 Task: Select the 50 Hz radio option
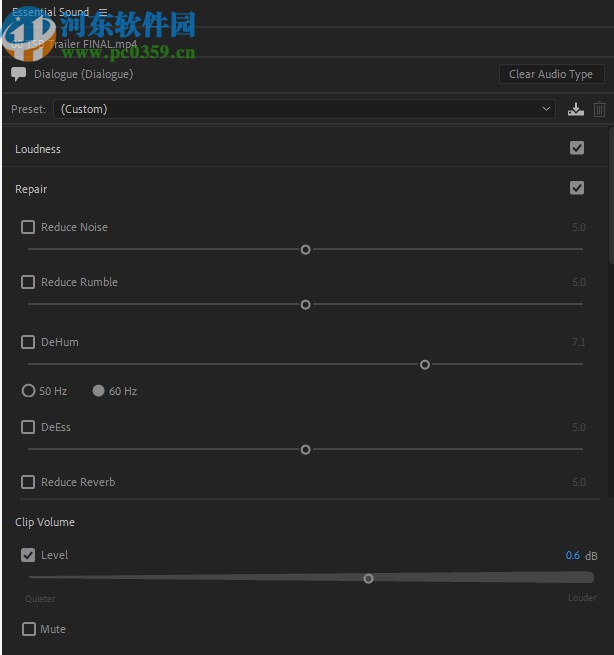[28, 391]
